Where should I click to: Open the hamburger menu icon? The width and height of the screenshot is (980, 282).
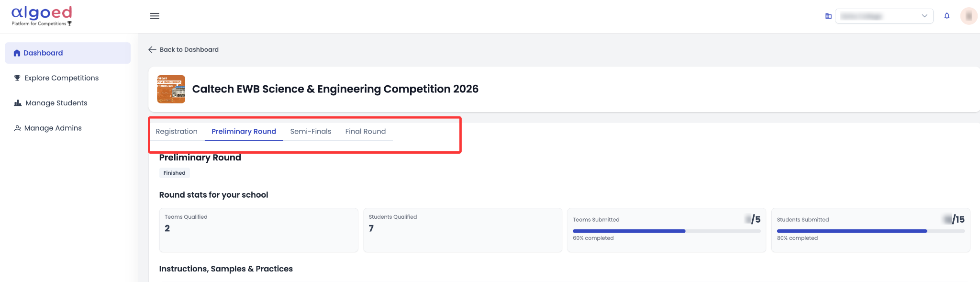pyautogui.click(x=155, y=16)
